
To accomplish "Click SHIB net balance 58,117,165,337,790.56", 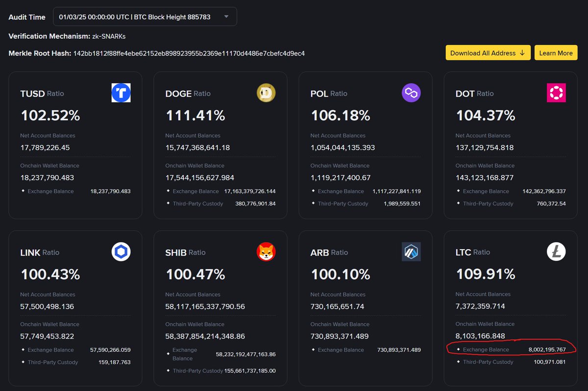I will [x=205, y=307].
